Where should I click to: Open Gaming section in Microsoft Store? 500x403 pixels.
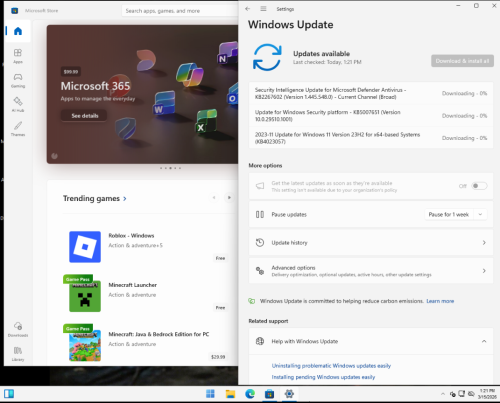coord(18,80)
